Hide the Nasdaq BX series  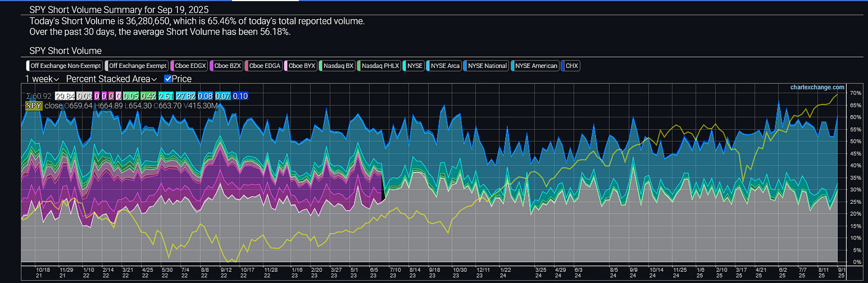[x=338, y=66]
